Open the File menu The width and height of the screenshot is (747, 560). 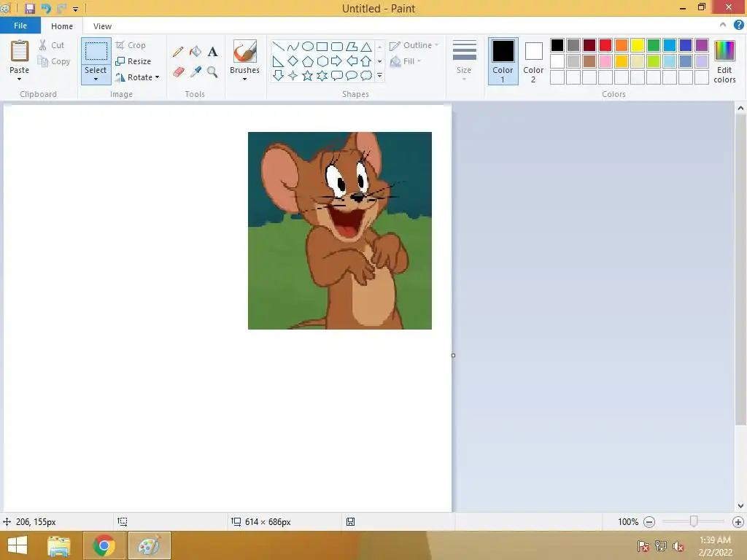click(x=20, y=26)
